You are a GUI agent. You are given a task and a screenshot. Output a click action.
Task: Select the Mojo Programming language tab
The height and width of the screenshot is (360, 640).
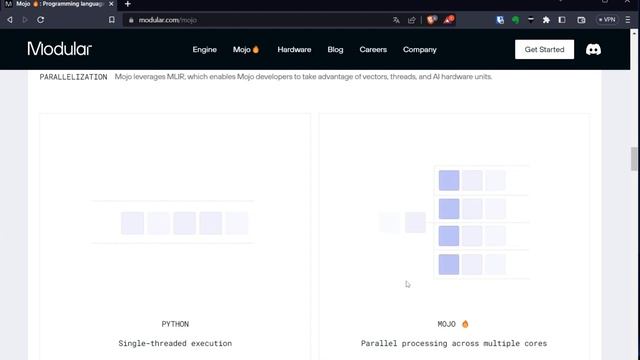coord(58,4)
